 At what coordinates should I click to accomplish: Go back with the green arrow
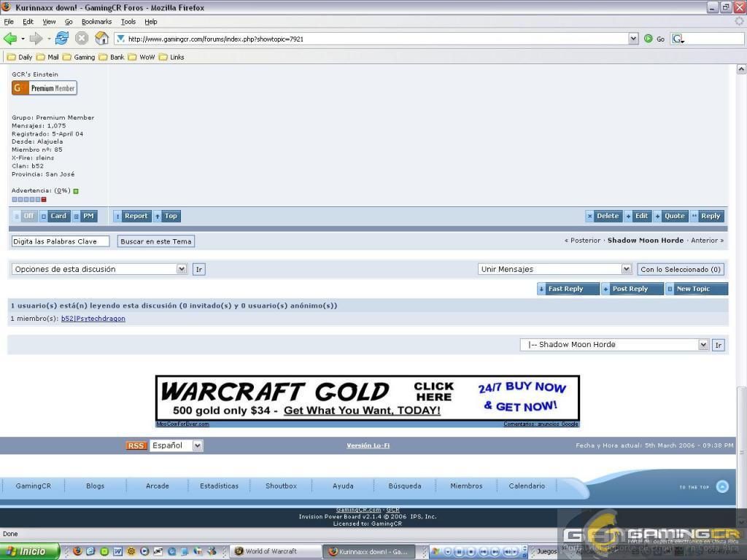9,39
